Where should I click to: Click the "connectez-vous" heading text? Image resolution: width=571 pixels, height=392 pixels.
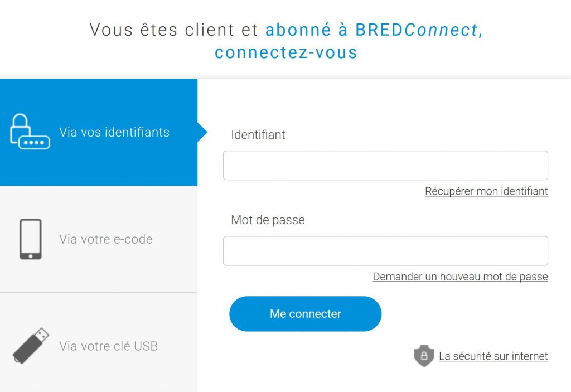285,52
